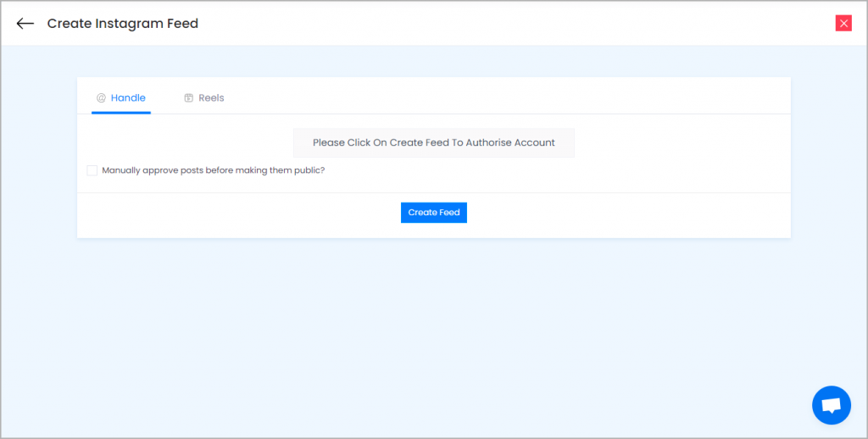Open the live chat bubble

(x=831, y=405)
